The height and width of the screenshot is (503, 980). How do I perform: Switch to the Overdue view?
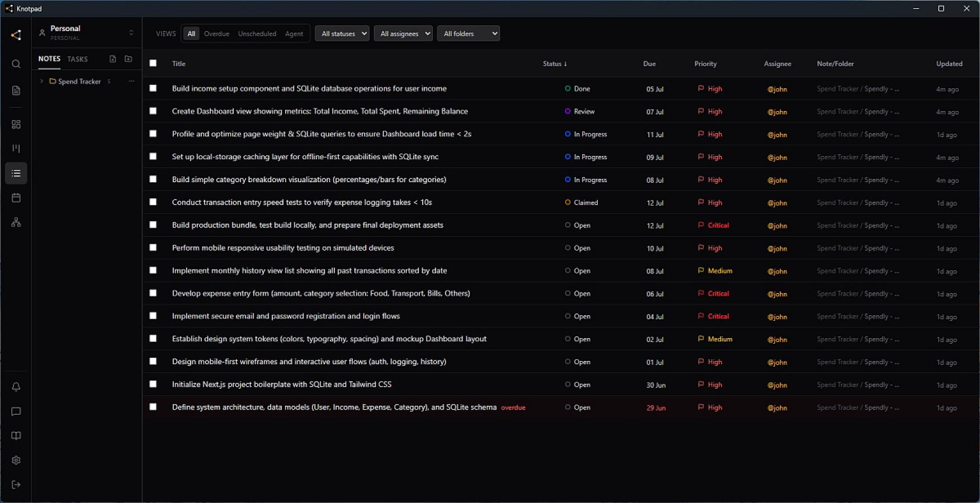coord(216,34)
